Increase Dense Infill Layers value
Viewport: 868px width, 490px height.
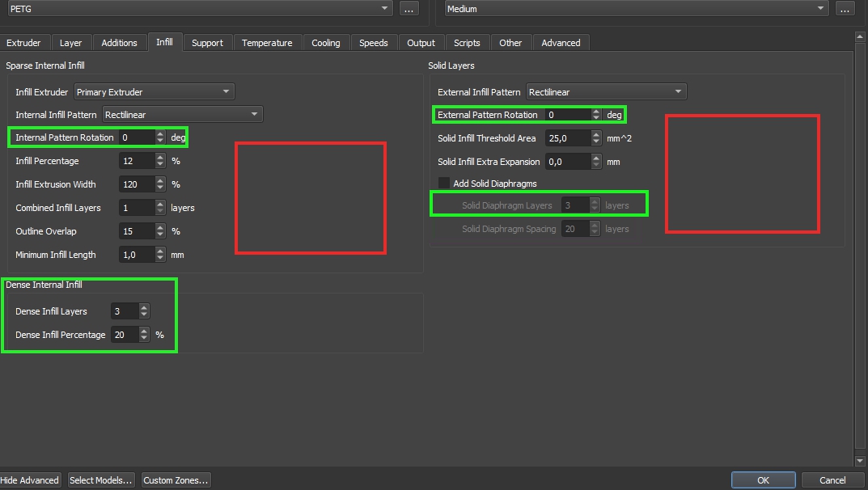tap(144, 308)
